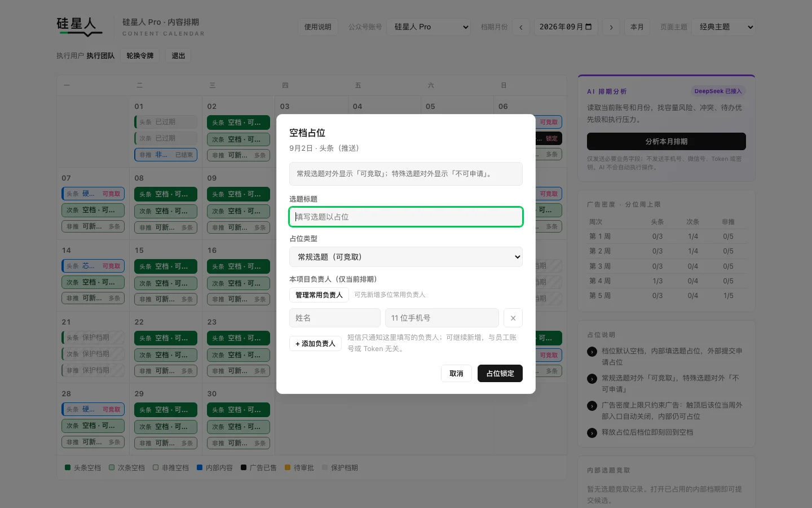Click the DeepSeek 已接入 badge
812x508 pixels.
718,91
